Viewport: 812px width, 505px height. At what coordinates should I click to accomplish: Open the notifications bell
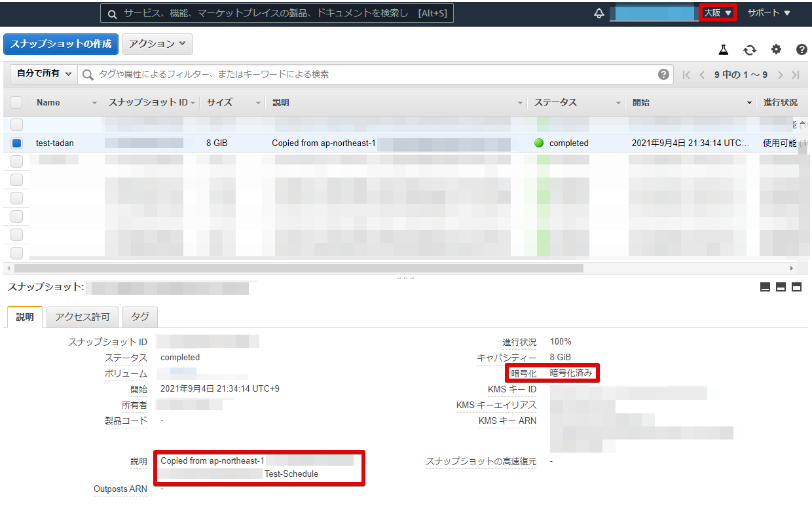[x=599, y=12]
